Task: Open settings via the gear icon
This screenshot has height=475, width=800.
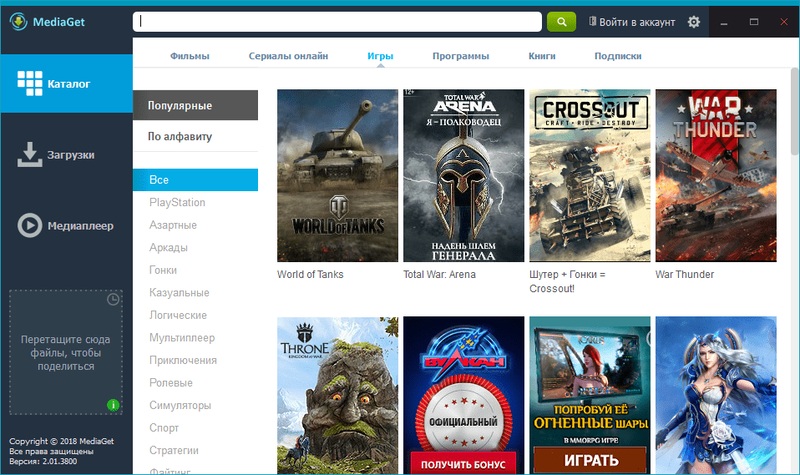Action: (x=694, y=21)
